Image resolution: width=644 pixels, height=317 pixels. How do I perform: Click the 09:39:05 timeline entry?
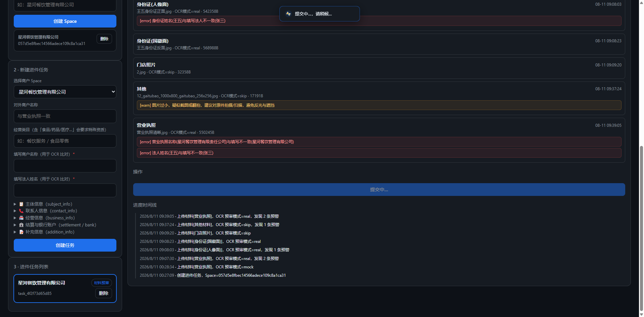click(209, 216)
